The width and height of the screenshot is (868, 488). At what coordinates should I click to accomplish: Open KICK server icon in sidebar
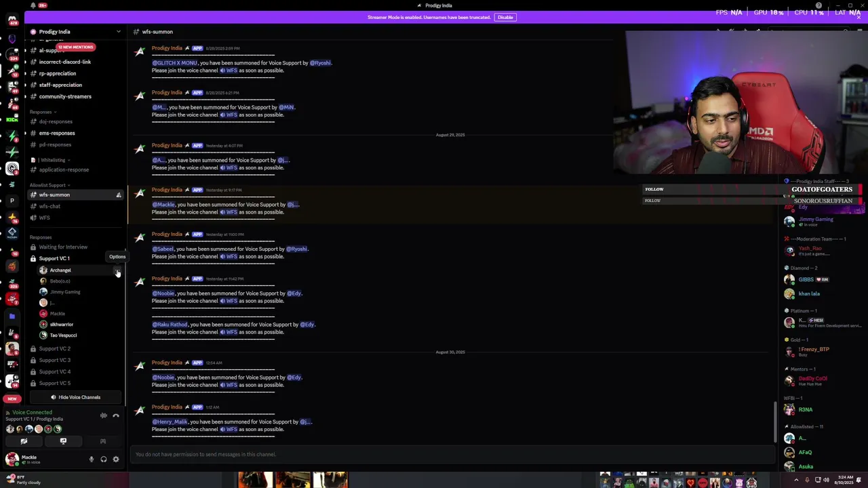12,119
